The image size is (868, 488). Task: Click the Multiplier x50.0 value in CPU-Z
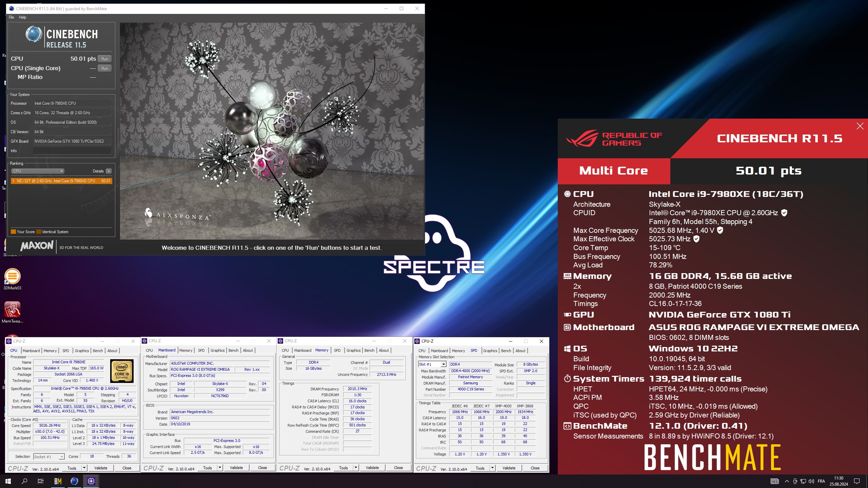(x=50, y=431)
